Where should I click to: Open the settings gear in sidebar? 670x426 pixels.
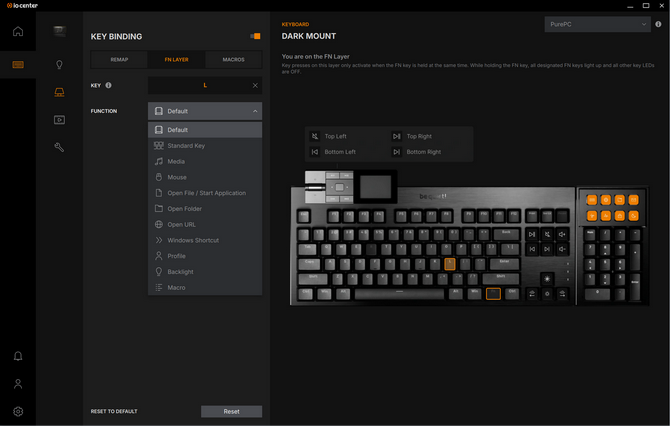click(x=18, y=411)
